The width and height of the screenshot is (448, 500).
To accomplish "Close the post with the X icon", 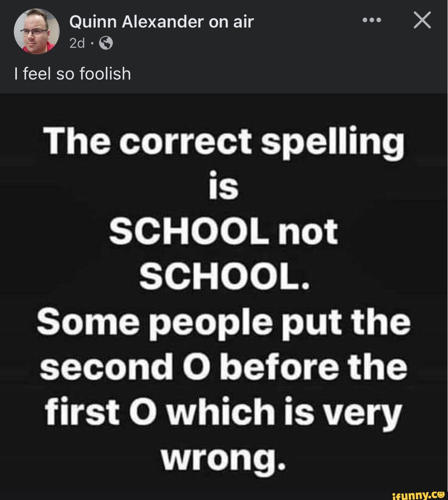I will coord(422,20).
